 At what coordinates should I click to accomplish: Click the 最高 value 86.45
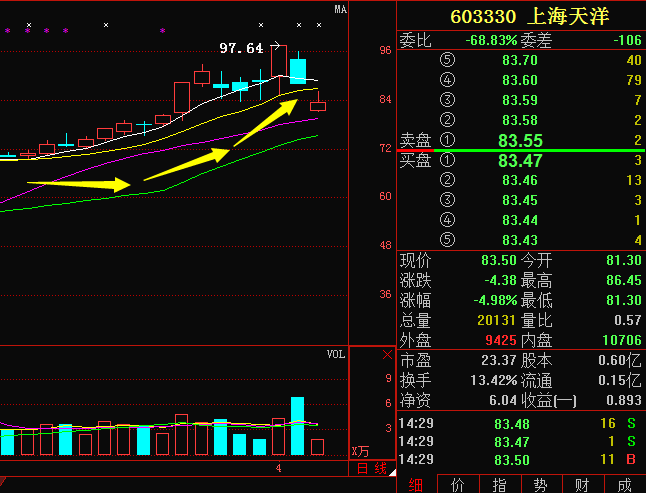coord(624,280)
